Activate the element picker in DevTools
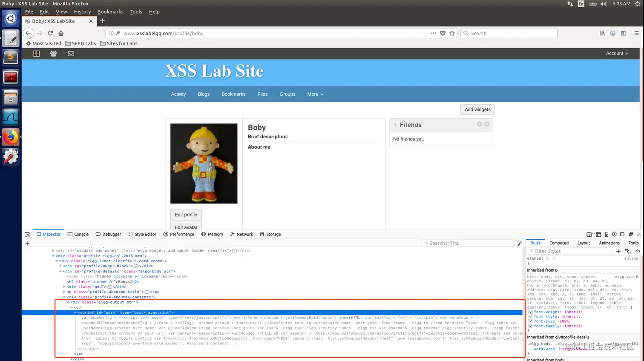644x361 pixels. tap(27, 235)
